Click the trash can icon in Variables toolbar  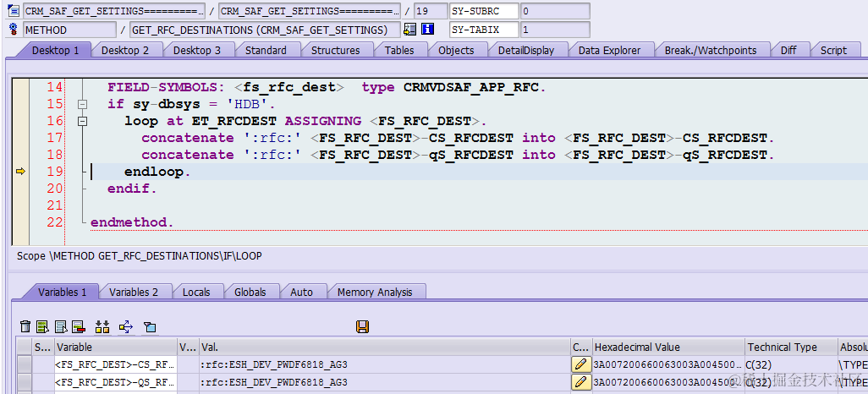pyautogui.click(x=25, y=327)
